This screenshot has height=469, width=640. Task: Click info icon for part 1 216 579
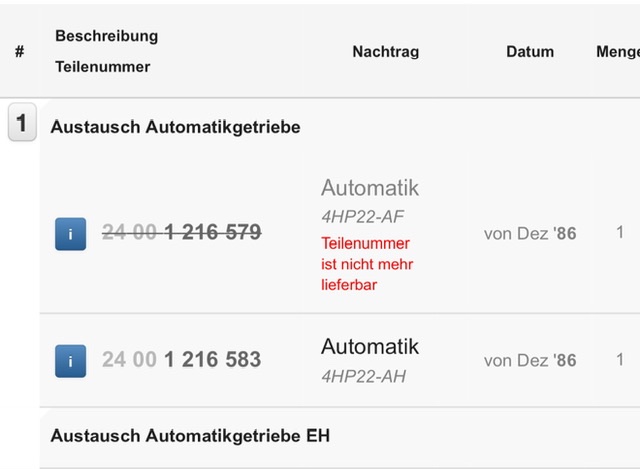coord(70,234)
